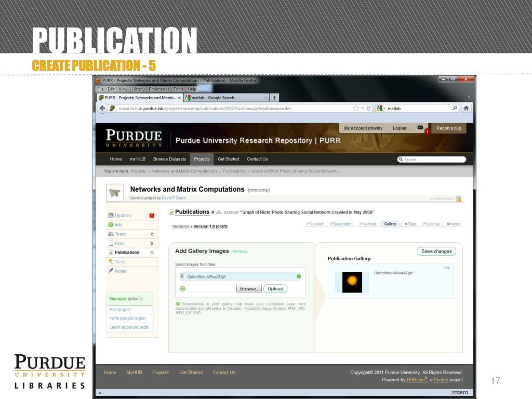This screenshot has width=532, height=399.
Task: Click the paper plane project icon
Action: pyautogui.click(x=115, y=193)
